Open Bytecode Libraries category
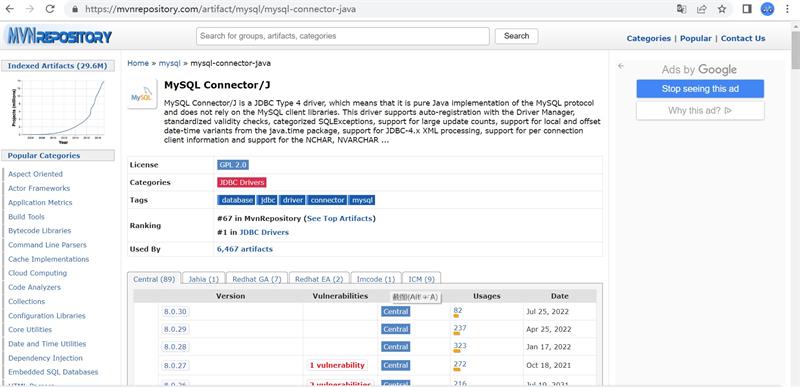Viewport: 800px width, 387px height. click(39, 230)
